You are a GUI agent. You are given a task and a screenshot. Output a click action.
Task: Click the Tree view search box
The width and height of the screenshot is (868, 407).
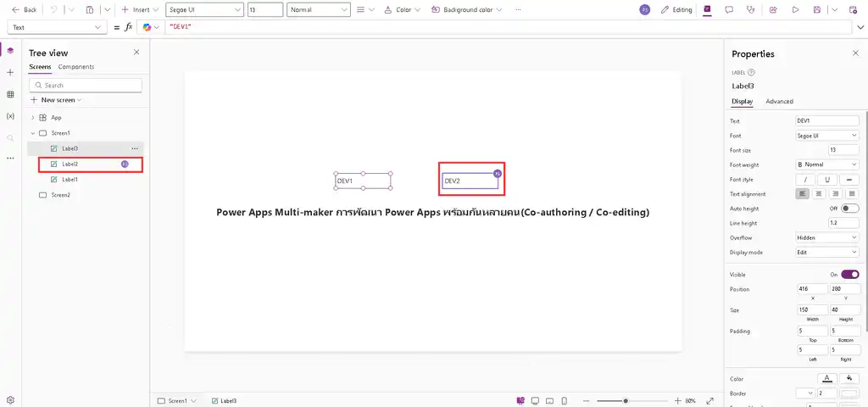[x=86, y=86]
